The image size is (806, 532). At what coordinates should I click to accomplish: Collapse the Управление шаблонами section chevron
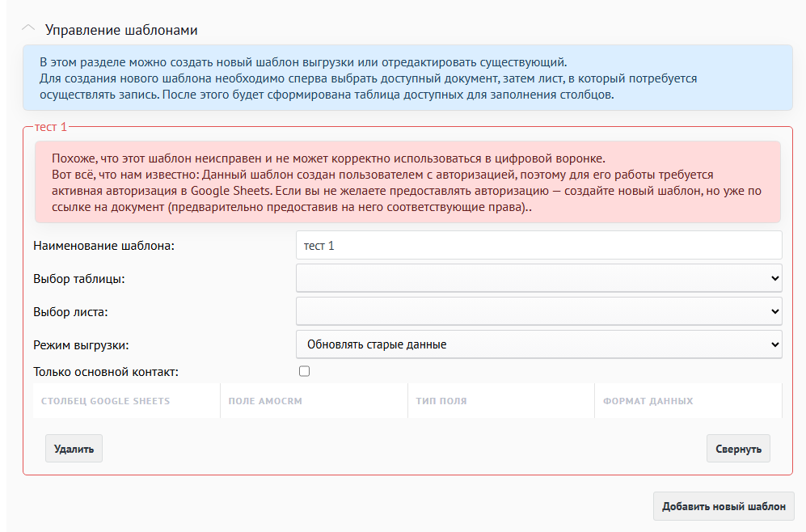click(28, 29)
